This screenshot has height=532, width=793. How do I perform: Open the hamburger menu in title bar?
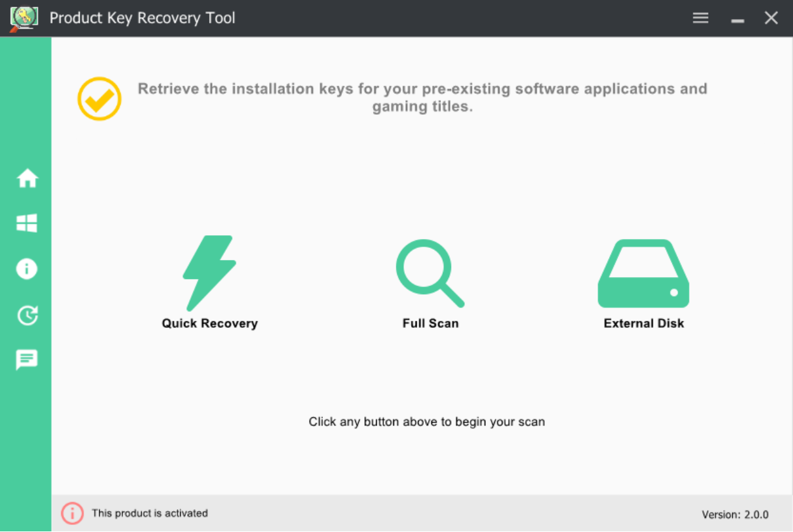(700, 18)
